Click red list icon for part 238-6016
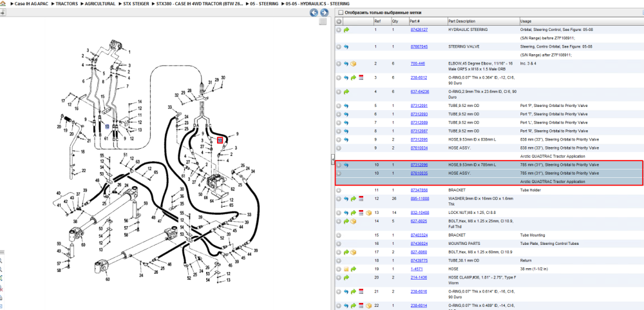This screenshot has height=310, width=644. [x=361, y=291]
